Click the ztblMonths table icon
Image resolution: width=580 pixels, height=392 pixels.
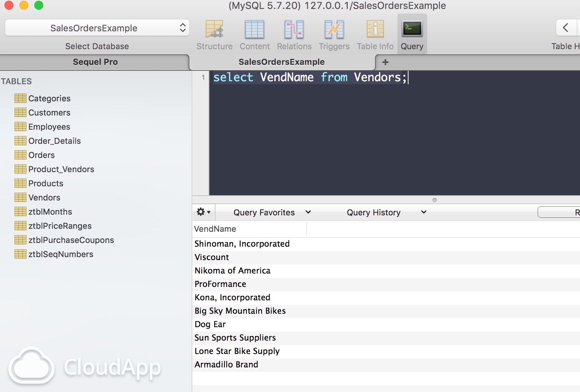point(21,212)
